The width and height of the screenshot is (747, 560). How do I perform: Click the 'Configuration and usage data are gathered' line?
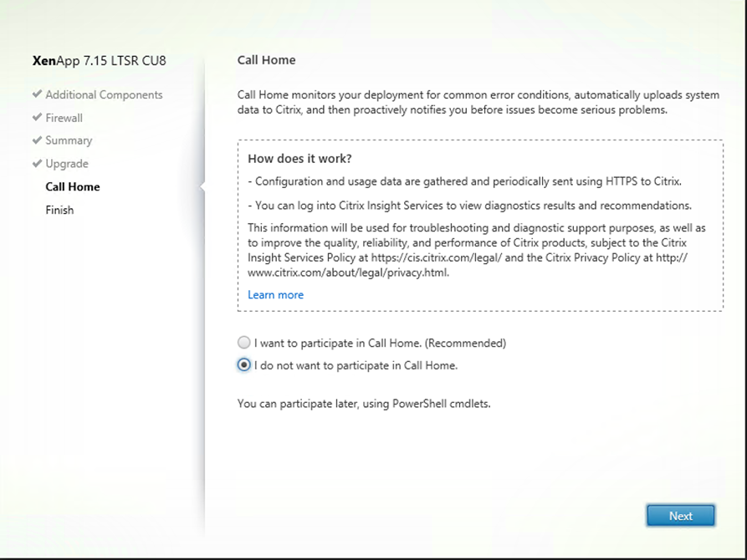coord(464,181)
